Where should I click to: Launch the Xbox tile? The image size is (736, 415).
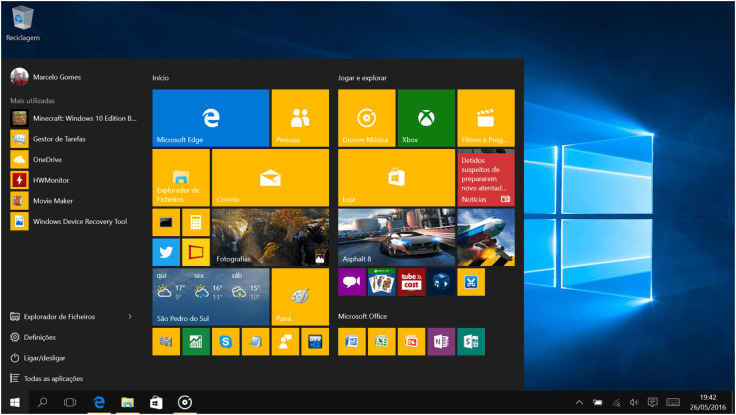[x=425, y=118]
